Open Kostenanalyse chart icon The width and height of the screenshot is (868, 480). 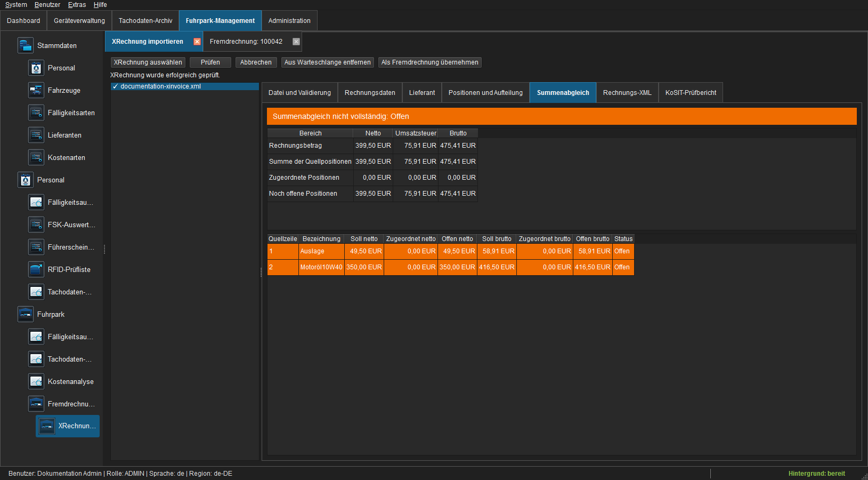pyautogui.click(x=36, y=381)
